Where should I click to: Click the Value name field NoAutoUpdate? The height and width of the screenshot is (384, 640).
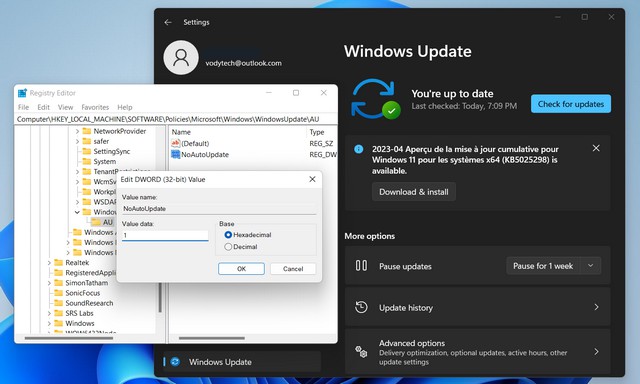219,209
